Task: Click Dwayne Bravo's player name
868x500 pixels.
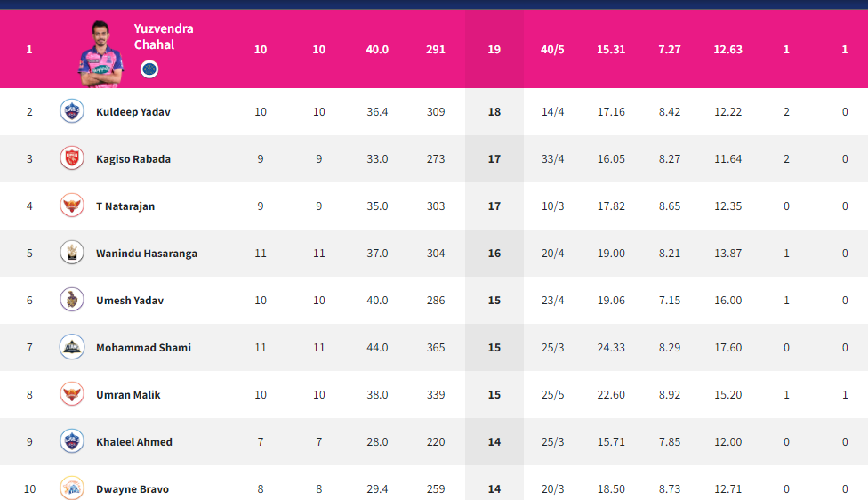Action: (133, 489)
